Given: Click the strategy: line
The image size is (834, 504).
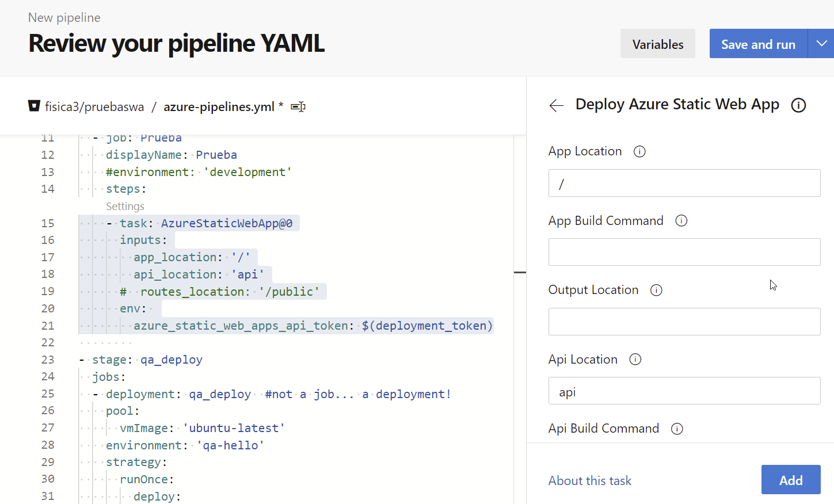Looking at the screenshot, I should [x=136, y=462].
